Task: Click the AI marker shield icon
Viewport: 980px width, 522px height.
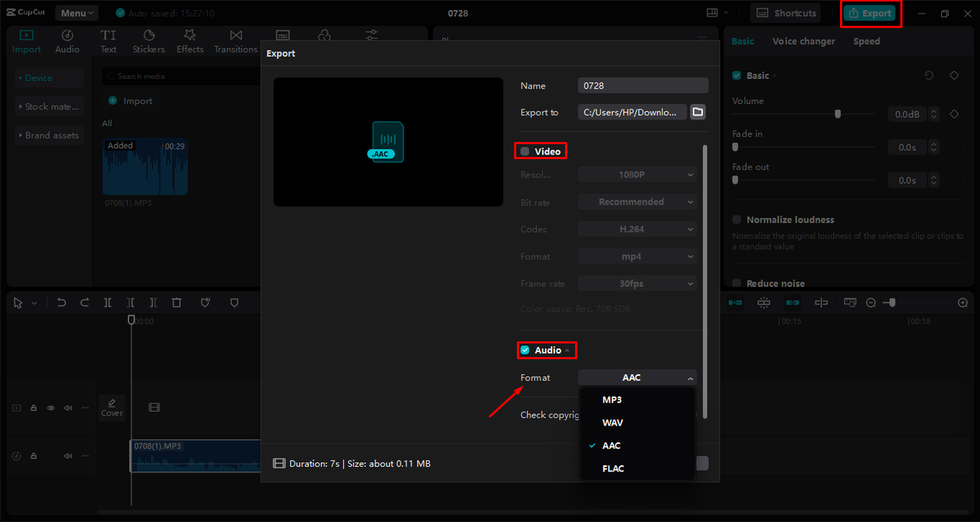Action: (x=205, y=303)
